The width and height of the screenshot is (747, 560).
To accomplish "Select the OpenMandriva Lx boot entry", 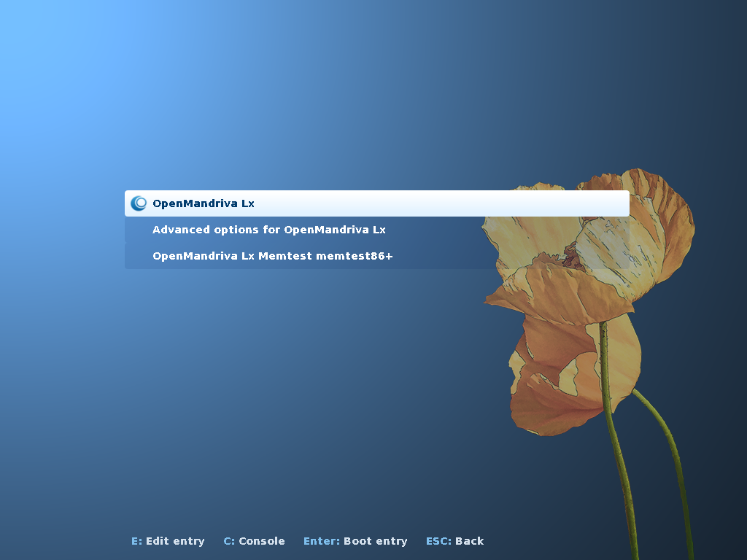I will 204,203.
